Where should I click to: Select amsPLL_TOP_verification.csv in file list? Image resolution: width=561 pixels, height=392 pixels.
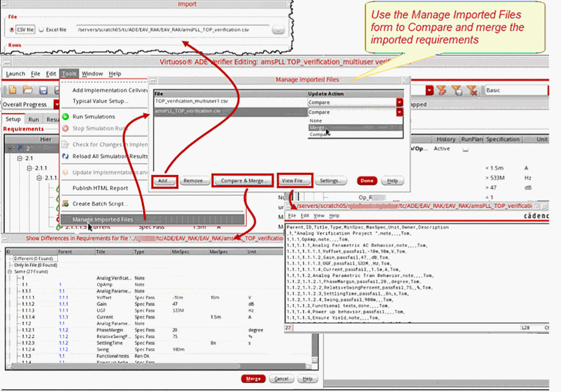coord(230,111)
